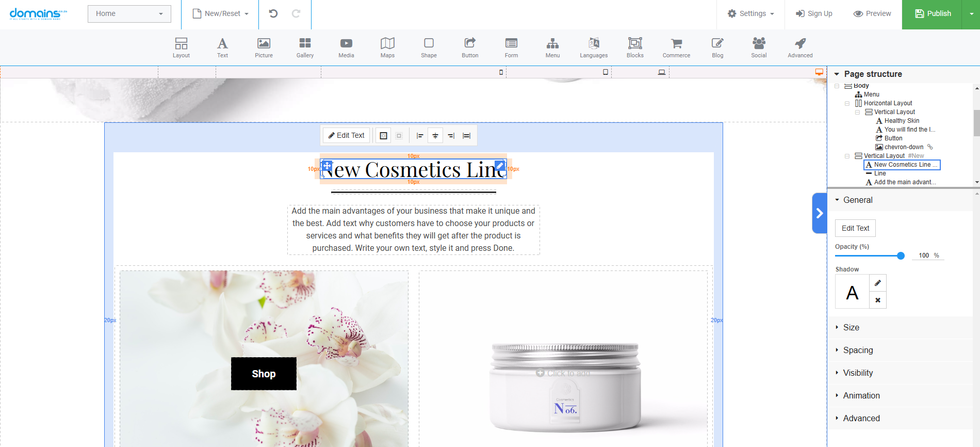Viewport: 980px width, 447px height.
Task: Expand the Spacing section
Action: (x=858, y=350)
